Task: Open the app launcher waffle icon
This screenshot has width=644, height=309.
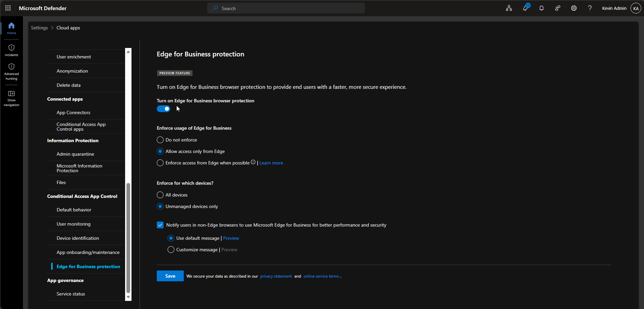Action: [x=8, y=8]
